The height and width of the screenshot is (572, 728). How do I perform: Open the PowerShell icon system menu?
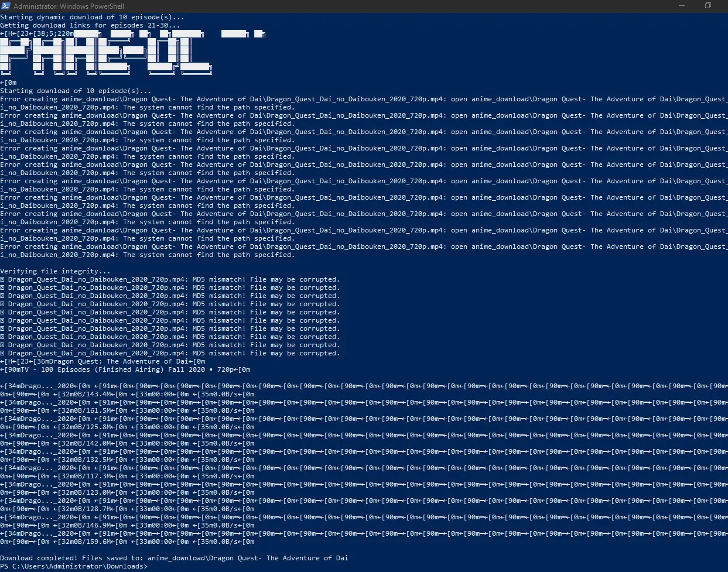pyautogui.click(x=5, y=6)
